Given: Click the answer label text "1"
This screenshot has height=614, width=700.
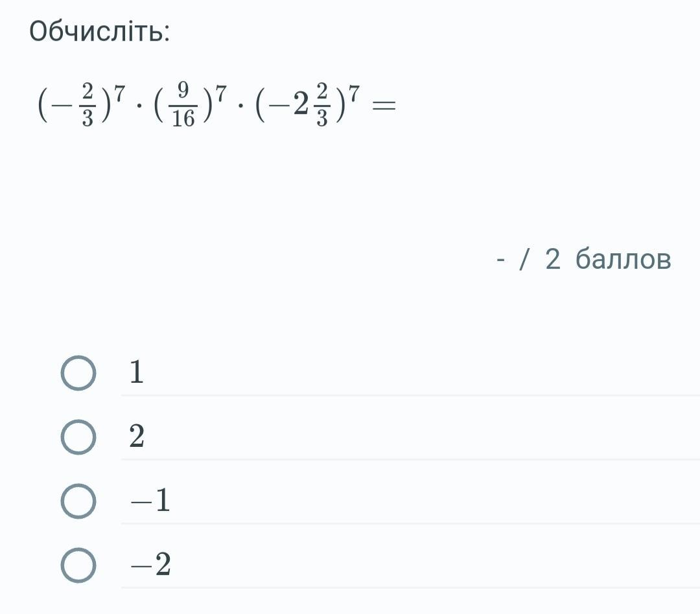Looking at the screenshot, I should [x=137, y=372].
